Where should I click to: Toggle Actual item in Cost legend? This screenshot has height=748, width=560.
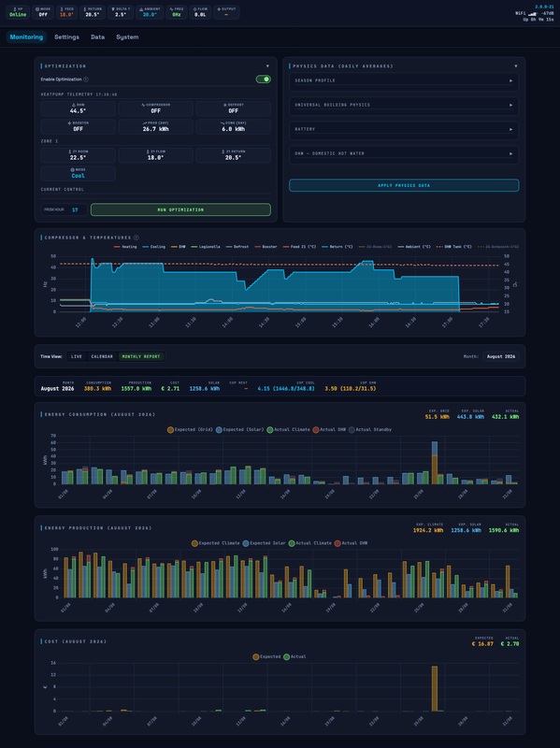[x=294, y=657]
